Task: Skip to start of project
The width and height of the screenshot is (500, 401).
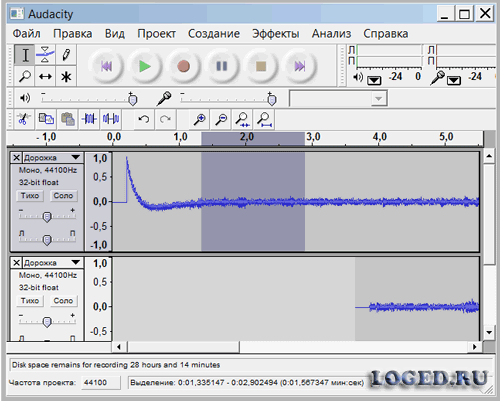Action: (106, 66)
